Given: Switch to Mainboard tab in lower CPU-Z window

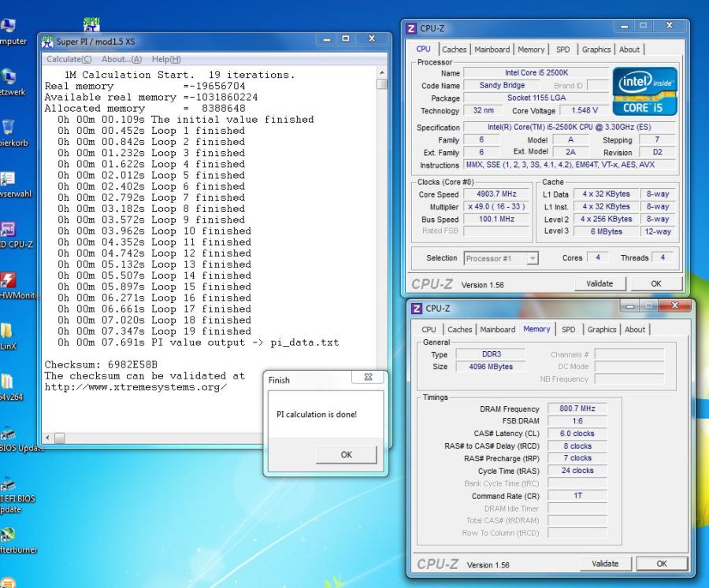Looking at the screenshot, I should click(497, 330).
